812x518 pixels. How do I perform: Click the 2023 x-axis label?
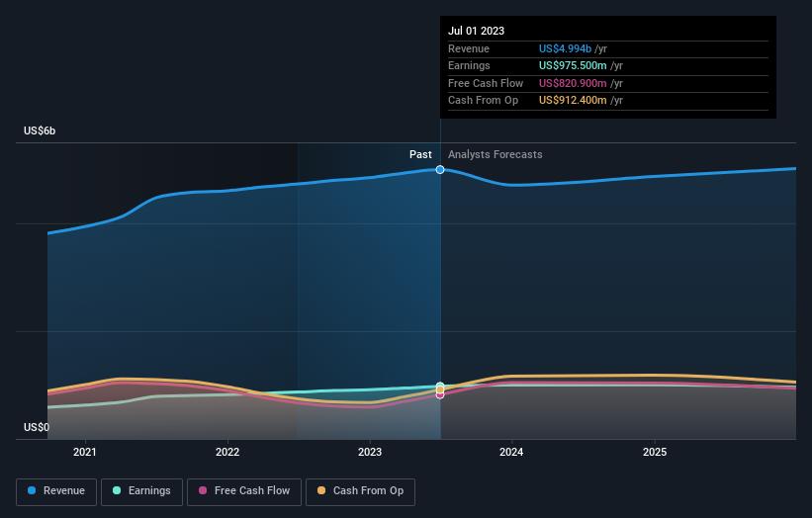click(370, 452)
